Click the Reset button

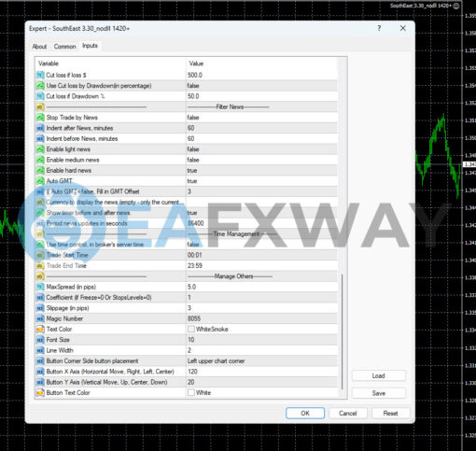pos(390,413)
